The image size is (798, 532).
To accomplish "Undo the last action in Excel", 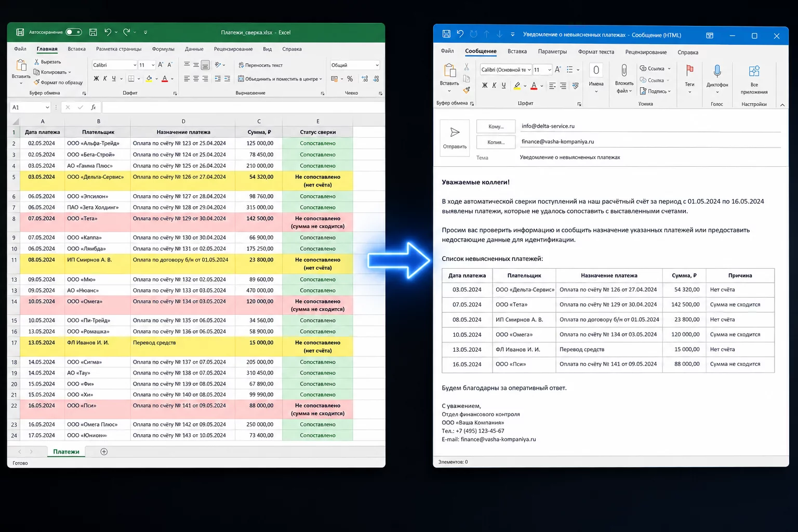I will 108,32.
